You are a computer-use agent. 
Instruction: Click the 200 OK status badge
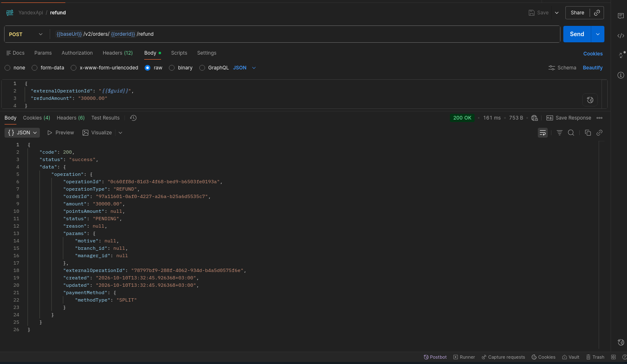462,118
